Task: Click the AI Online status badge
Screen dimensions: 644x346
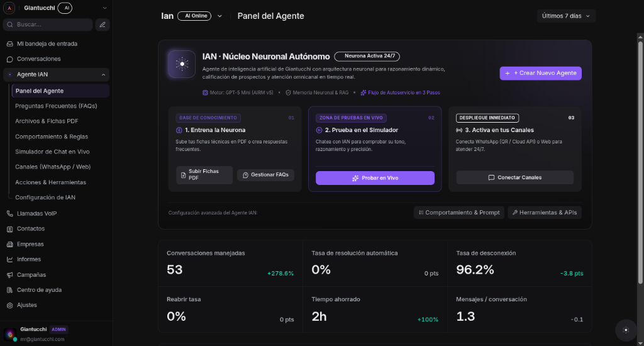Action: (x=194, y=16)
